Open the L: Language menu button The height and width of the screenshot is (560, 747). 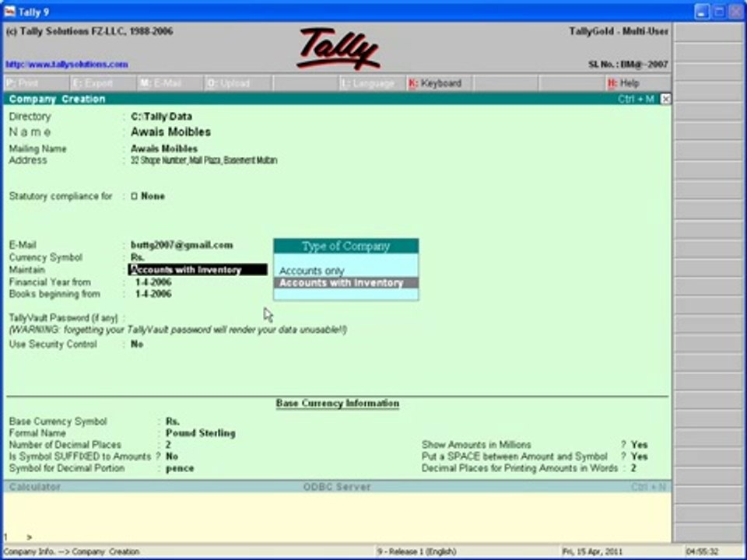372,83
